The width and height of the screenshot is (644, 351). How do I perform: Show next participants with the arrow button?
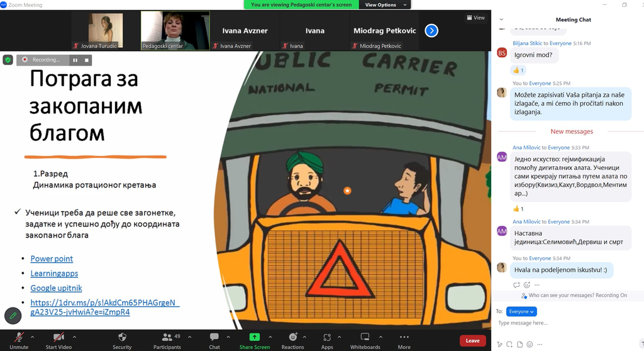coord(431,30)
